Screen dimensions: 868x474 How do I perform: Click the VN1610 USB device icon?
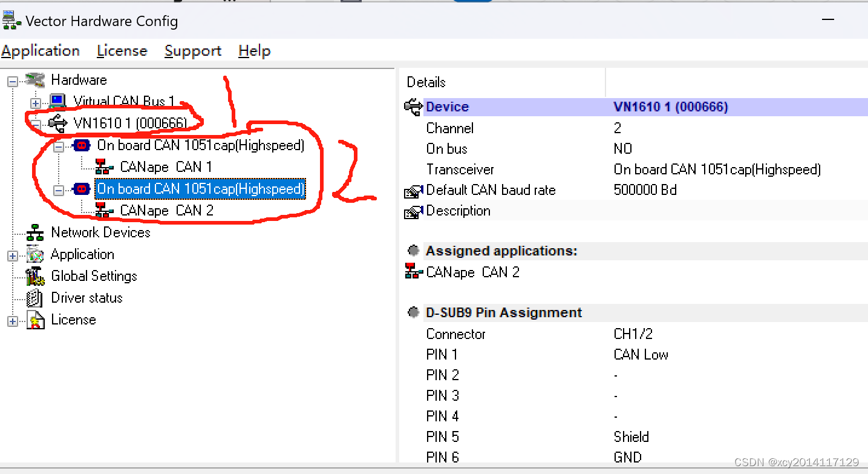57,123
